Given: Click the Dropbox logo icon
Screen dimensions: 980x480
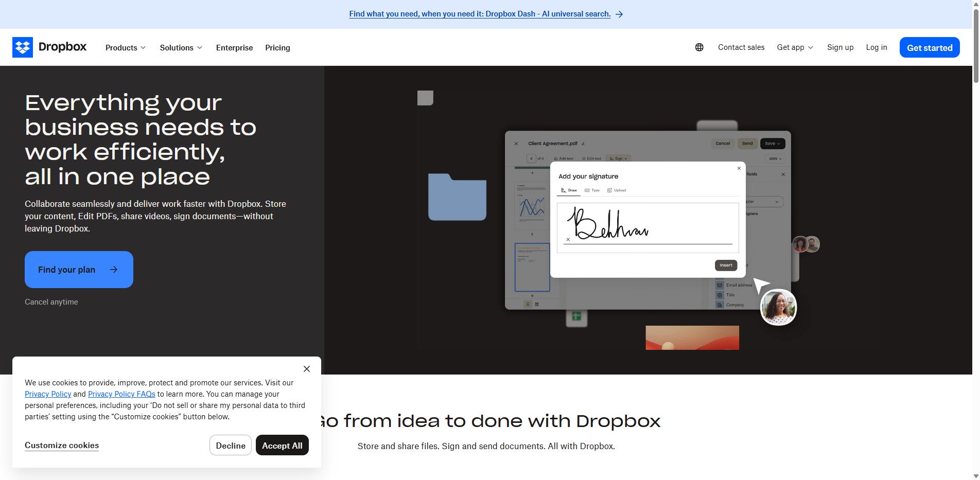Looking at the screenshot, I should 23,47.
